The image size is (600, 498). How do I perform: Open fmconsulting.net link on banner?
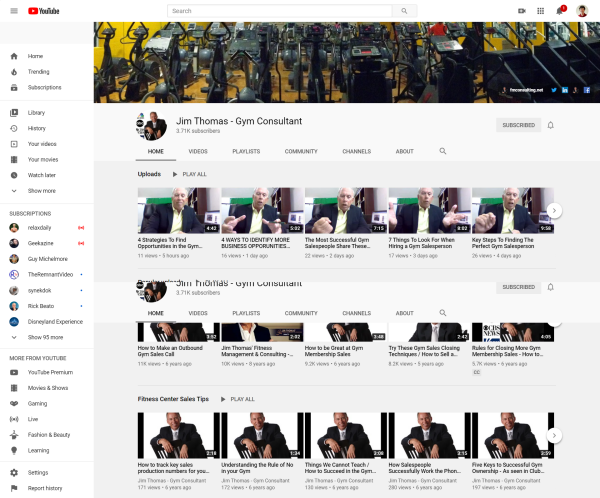(526, 90)
